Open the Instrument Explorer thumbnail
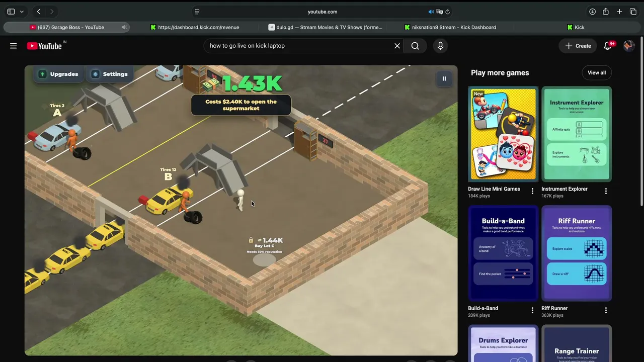Screen dimensions: 644x362 (577, 134)
